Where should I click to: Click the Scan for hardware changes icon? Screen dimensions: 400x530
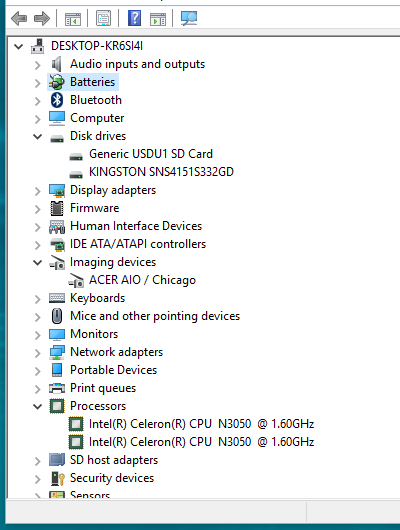(x=189, y=18)
